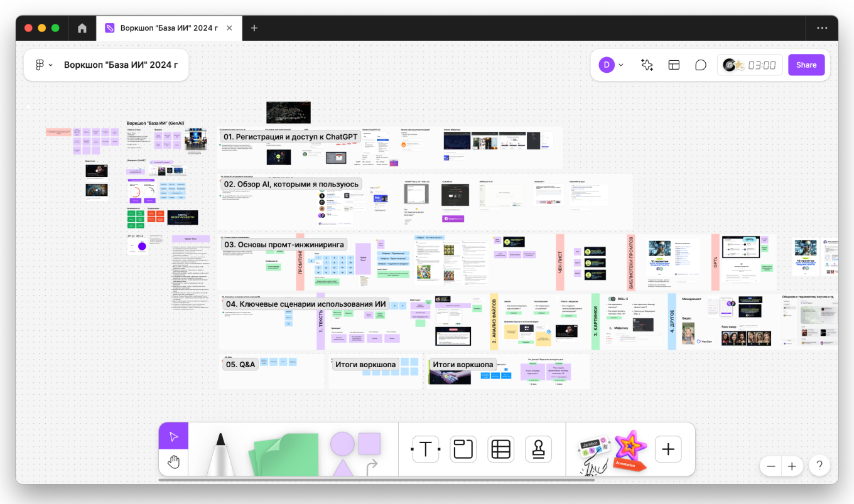Choose the Section tool
Screen dimensions: 854x504
463,449
